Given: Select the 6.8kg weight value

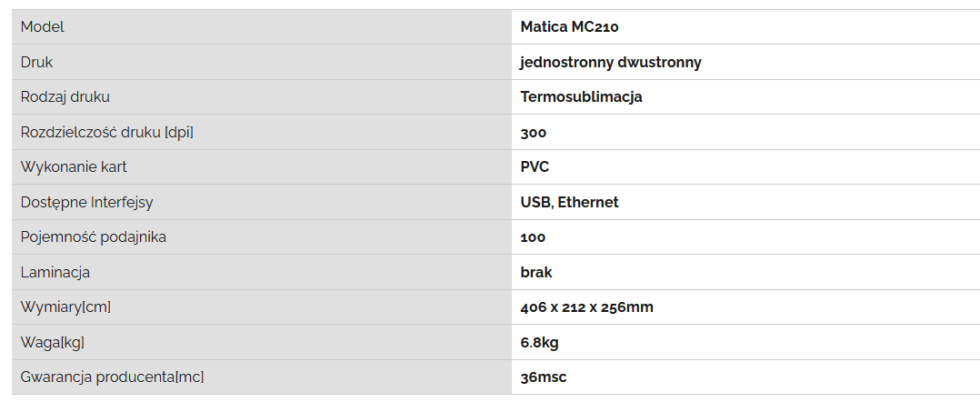Looking at the screenshot, I should (x=539, y=342).
